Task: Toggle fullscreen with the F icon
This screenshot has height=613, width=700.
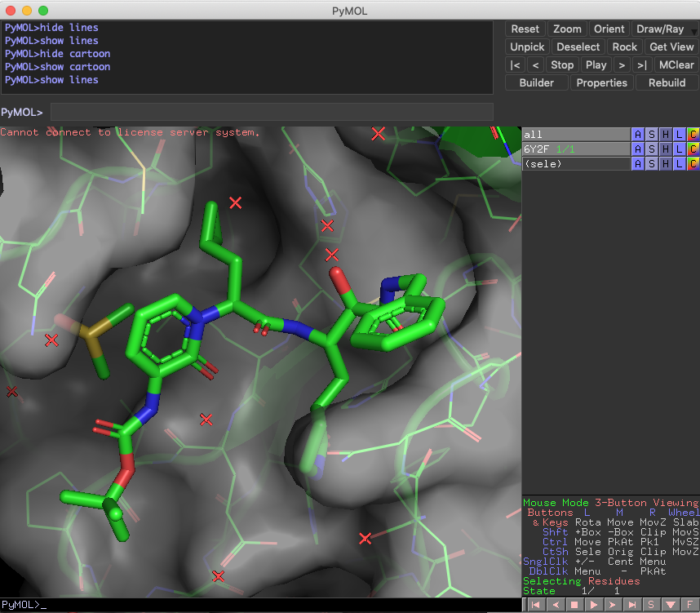Action: (x=689, y=605)
